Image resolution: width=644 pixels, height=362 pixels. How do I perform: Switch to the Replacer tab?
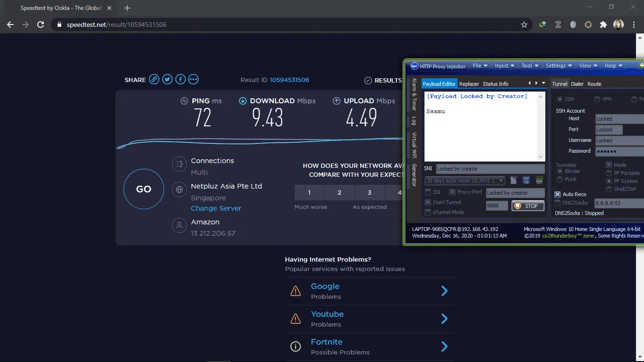469,84
